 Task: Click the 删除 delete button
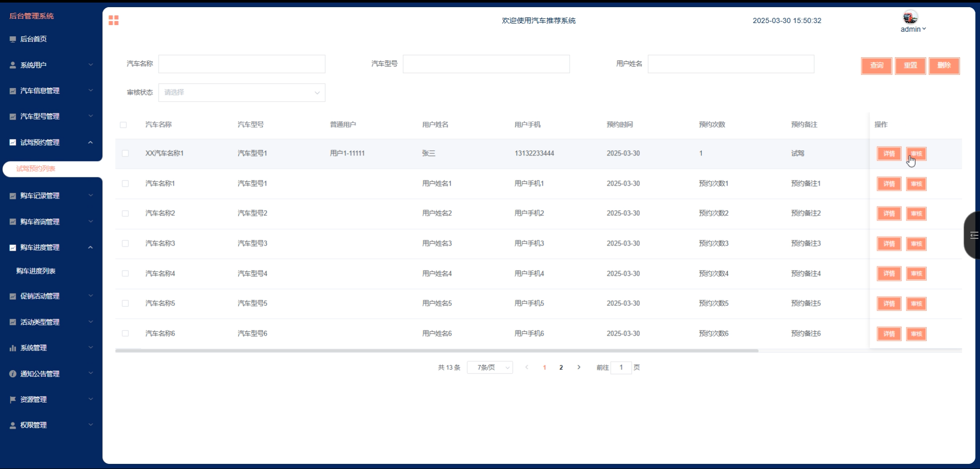click(x=944, y=65)
